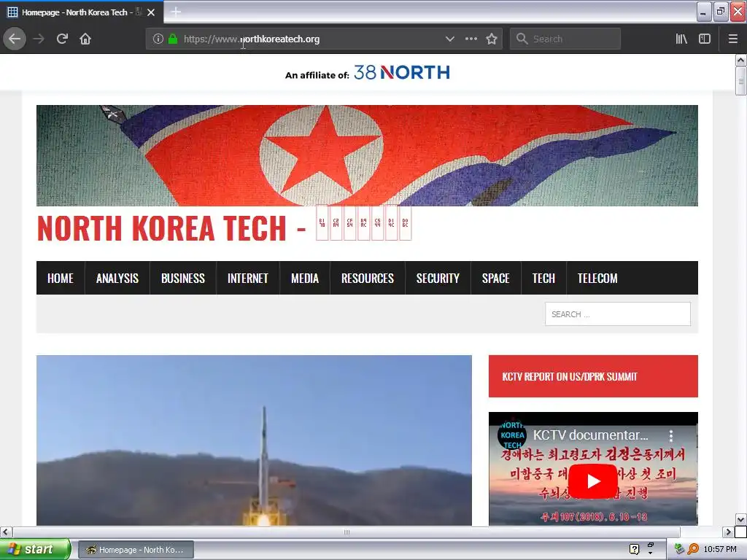Click the vertical scrollbar up arrow

(740, 60)
